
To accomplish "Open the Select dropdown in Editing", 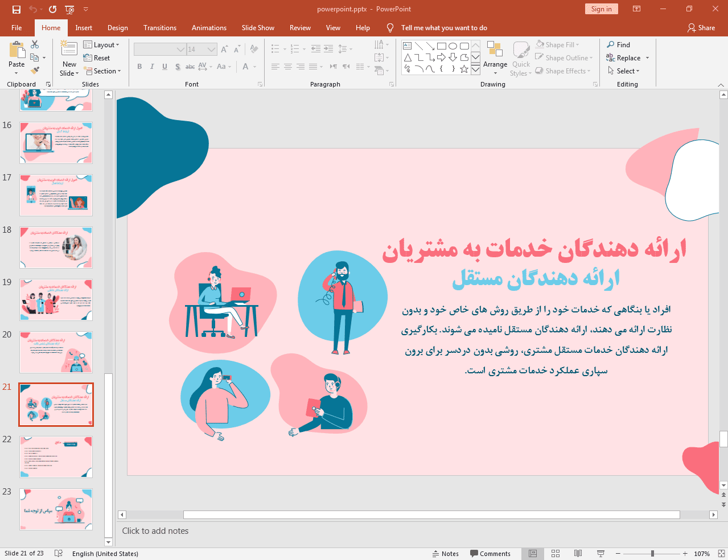I will (x=624, y=71).
